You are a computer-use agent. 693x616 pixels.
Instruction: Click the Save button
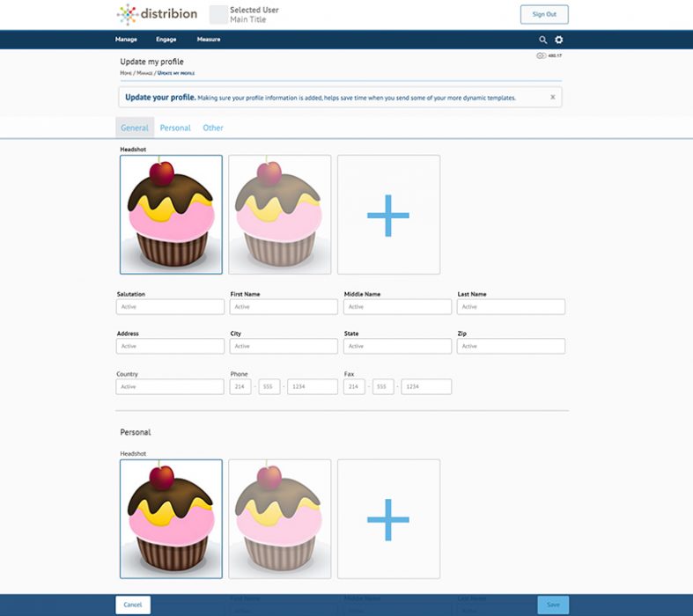[x=553, y=605]
